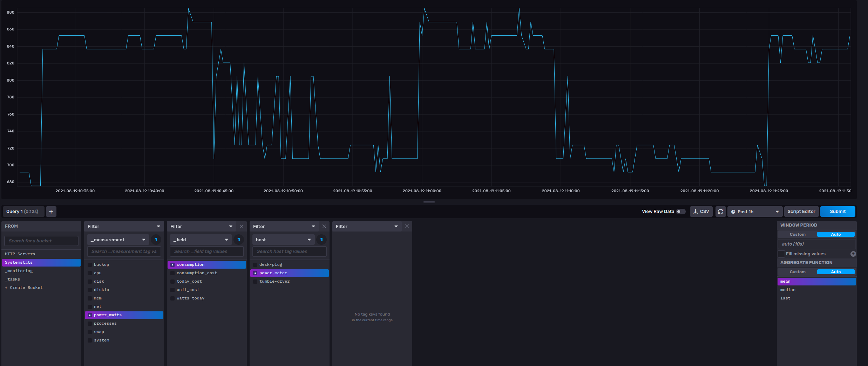Open the fourth Filter type dropdown
This screenshot has width=868, height=366.
[367, 226]
